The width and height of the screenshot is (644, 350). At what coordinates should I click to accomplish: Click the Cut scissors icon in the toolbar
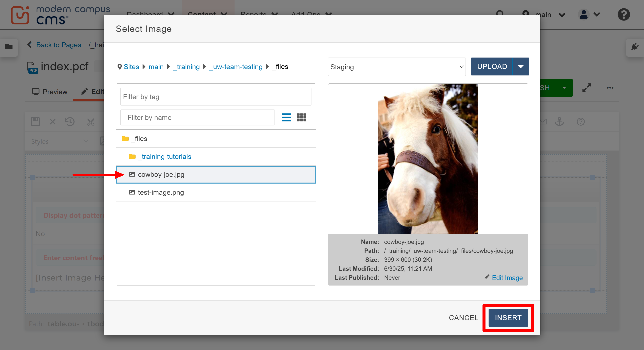point(90,121)
